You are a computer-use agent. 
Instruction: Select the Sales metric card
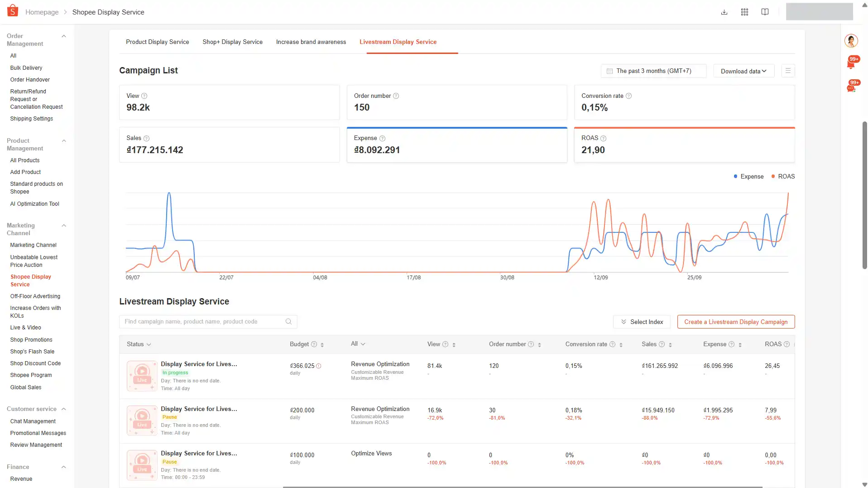[229, 145]
